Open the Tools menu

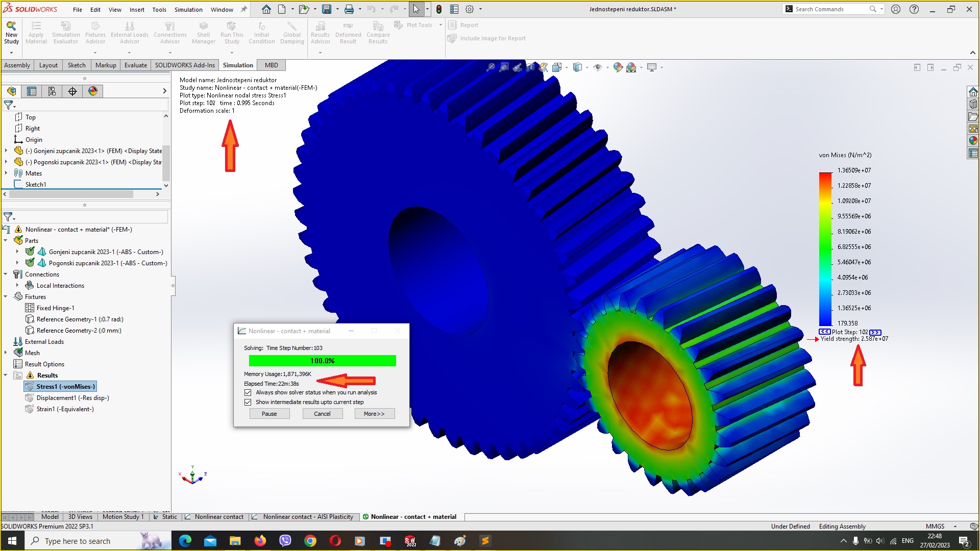(x=159, y=10)
